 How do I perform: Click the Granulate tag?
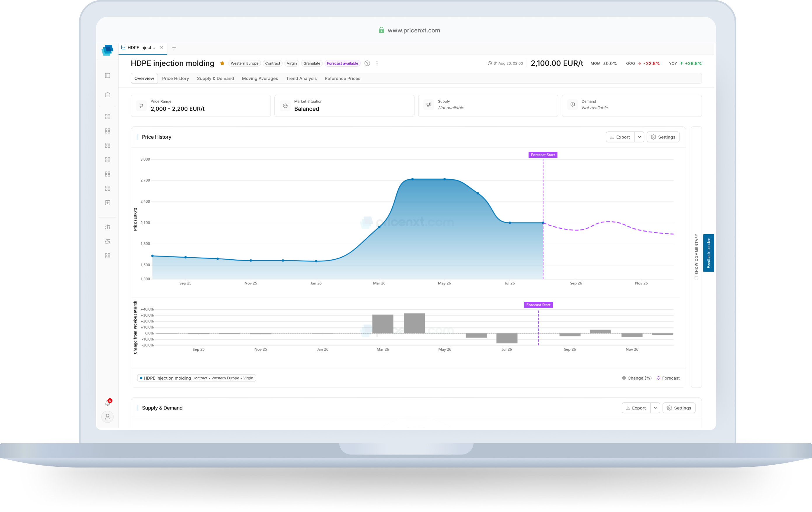click(x=312, y=63)
